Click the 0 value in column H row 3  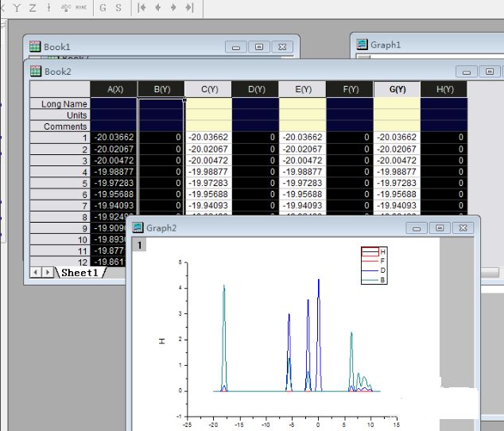click(x=444, y=160)
